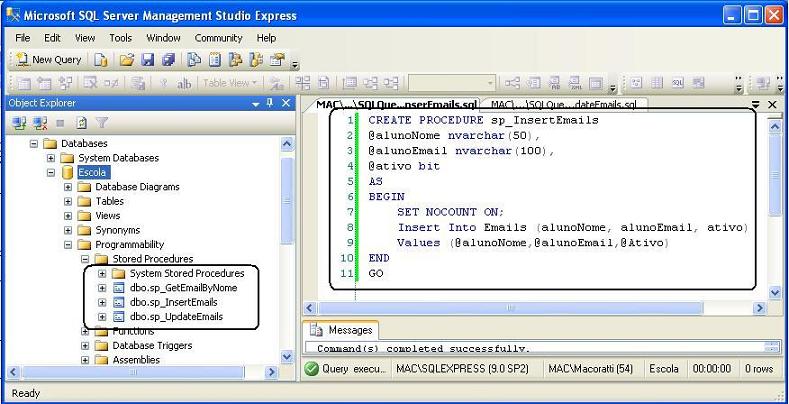Click the Template Explorer toolbar icon
789x404 pixels.
tap(256, 60)
